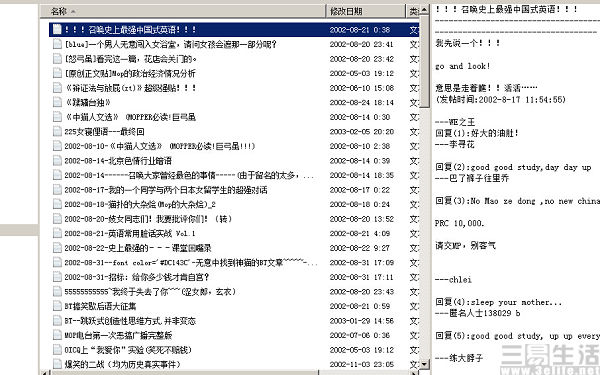The height and width of the screenshot is (375, 600).
Task: Click preview line (发帖时间:2002-8-17 11:54:55)
Action: pos(501,99)
